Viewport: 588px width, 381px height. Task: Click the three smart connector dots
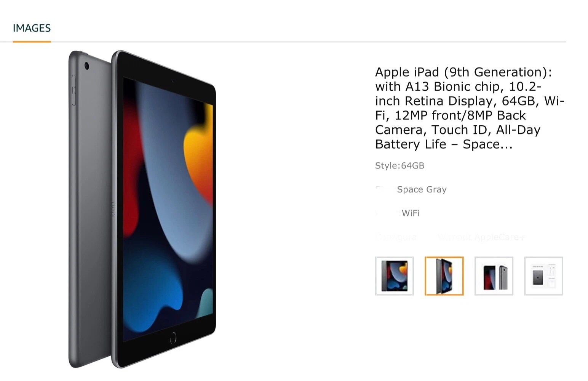[113, 210]
